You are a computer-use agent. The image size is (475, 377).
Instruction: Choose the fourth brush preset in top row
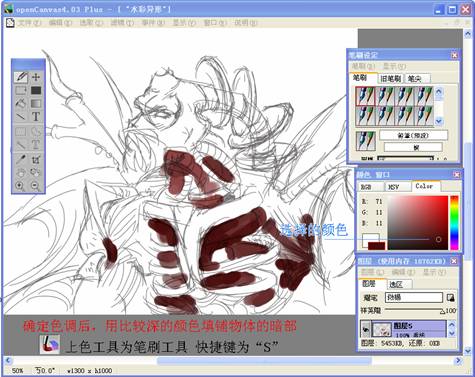(x=424, y=96)
